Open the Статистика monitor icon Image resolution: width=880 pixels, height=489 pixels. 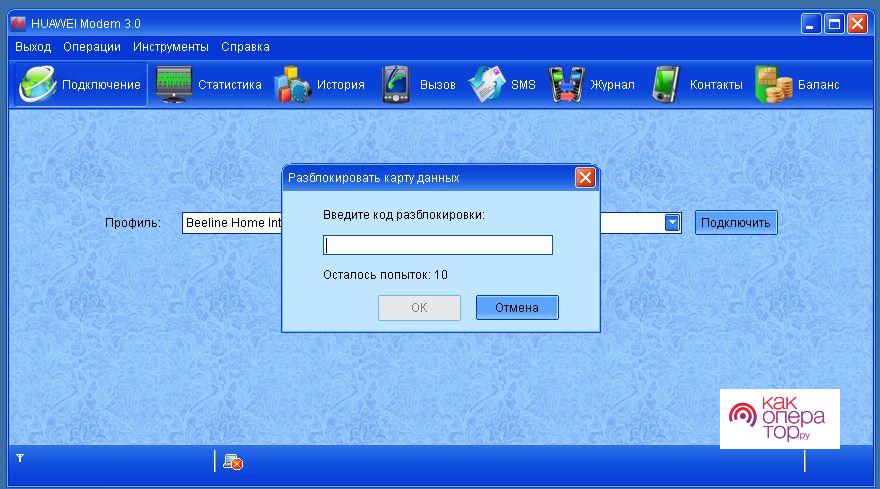pyautogui.click(x=173, y=84)
